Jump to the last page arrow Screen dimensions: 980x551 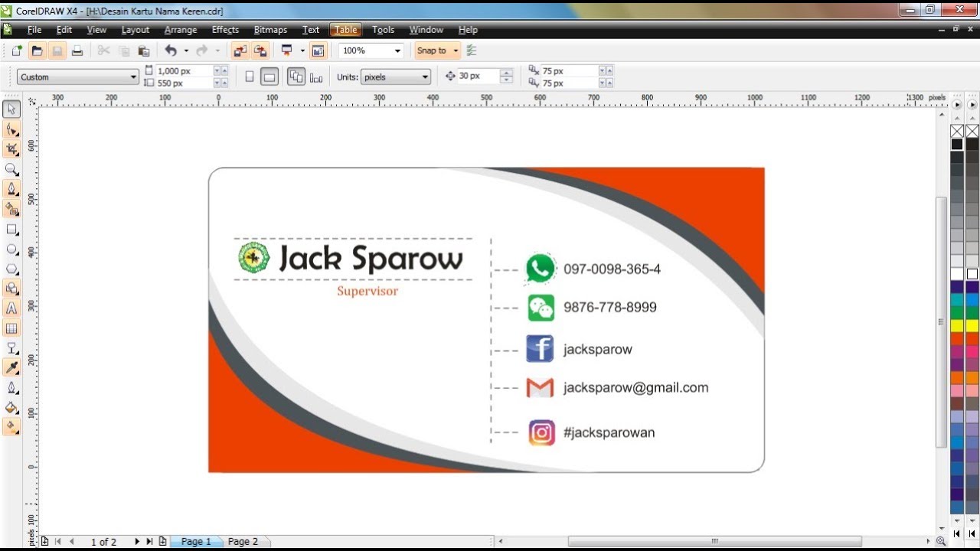tap(149, 541)
